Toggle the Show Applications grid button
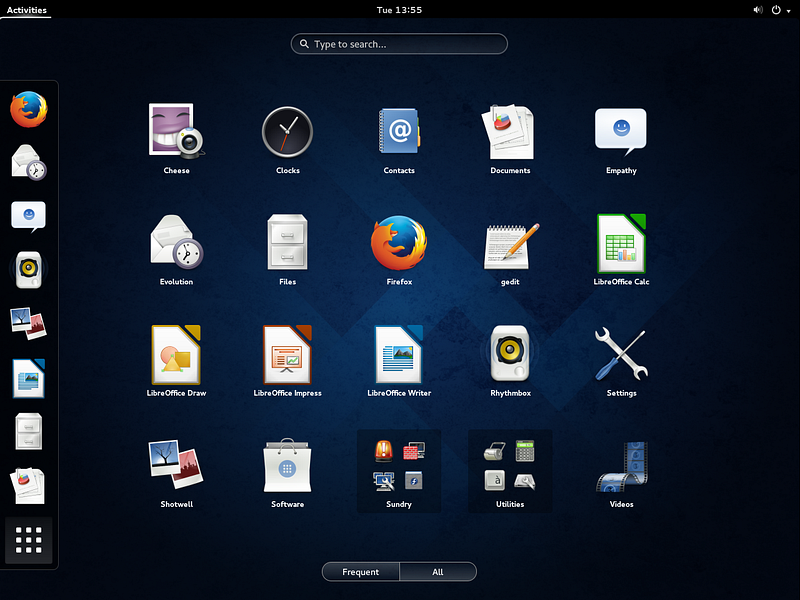800x600 pixels. [29, 540]
